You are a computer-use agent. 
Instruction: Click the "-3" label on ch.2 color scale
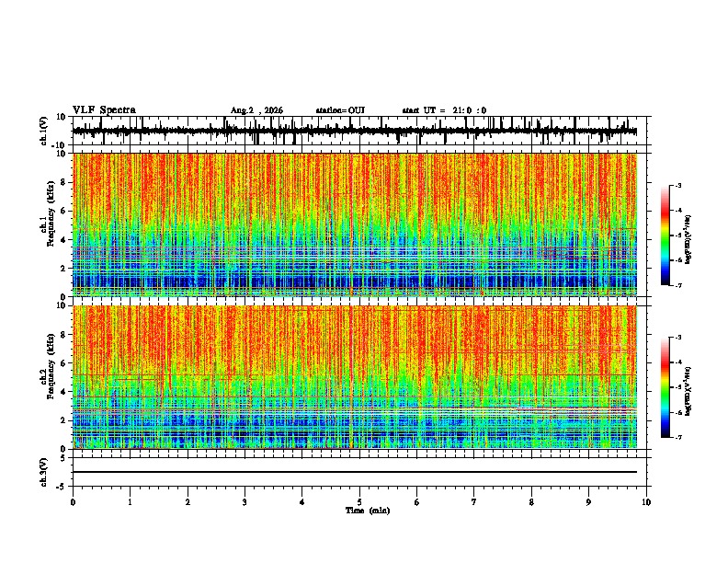point(677,338)
